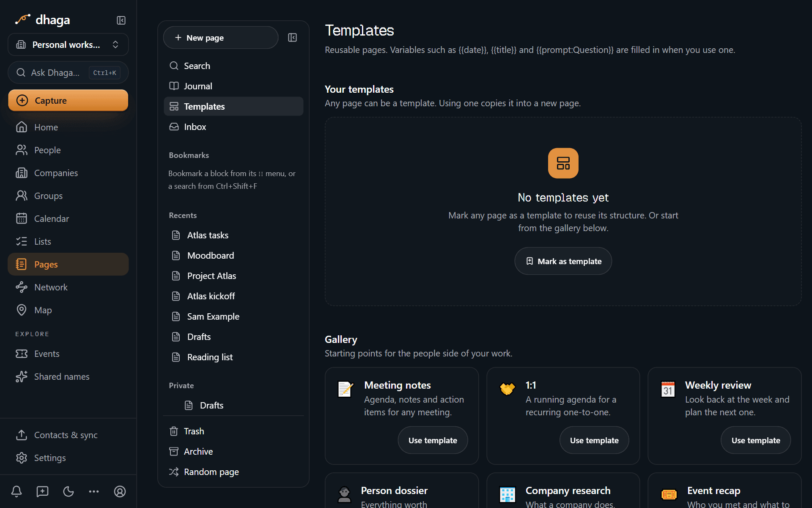The width and height of the screenshot is (812, 508).
Task: Open Groups in the sidebar
Action: point(68,196)
